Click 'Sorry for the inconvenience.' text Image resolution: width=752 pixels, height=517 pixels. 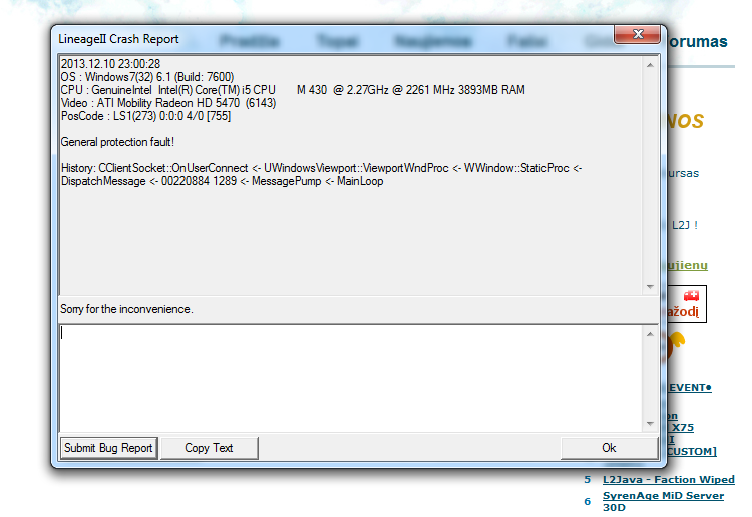pyautogui.click(x=127, y=309)
